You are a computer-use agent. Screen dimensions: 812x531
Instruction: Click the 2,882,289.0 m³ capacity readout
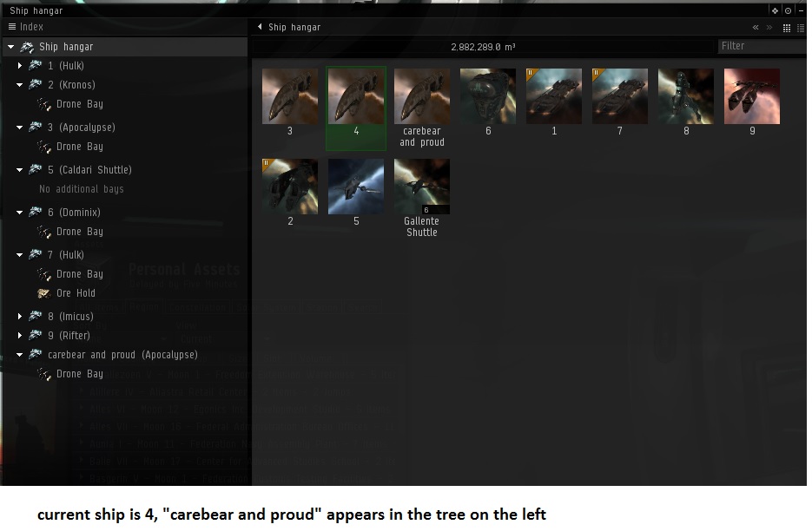click(x=483, y=47)
